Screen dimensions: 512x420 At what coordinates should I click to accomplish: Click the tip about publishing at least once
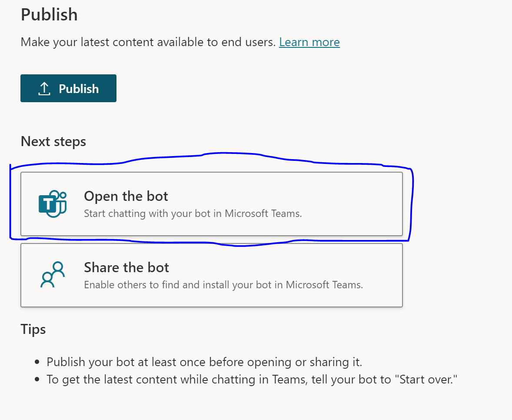click(204, 362)
